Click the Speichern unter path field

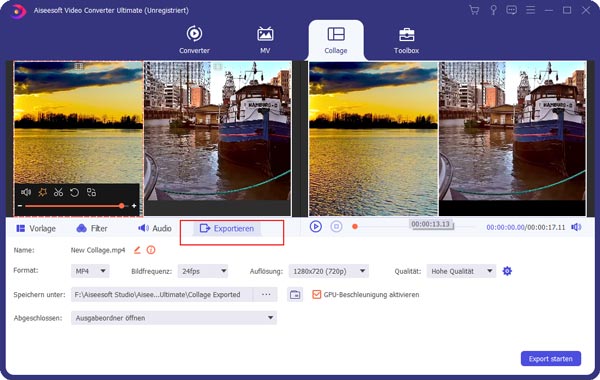point(161,294)
